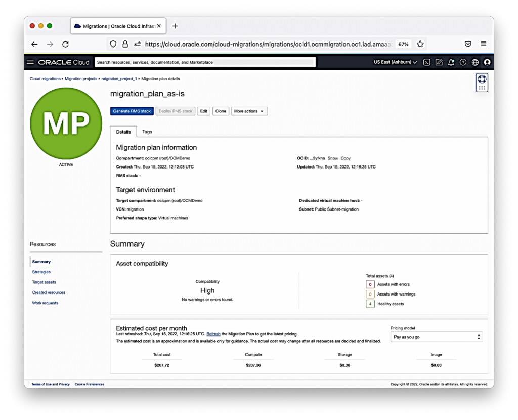Open the feedback pencil icon
518x420 pixels.
pos(439,62)
